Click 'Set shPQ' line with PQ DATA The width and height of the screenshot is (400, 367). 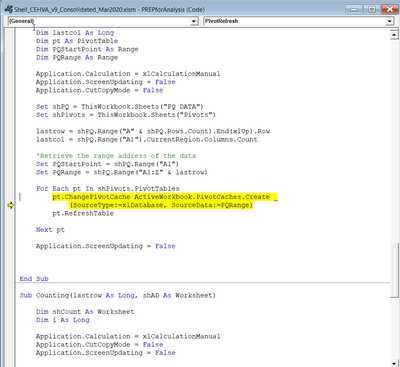(120, 107)
